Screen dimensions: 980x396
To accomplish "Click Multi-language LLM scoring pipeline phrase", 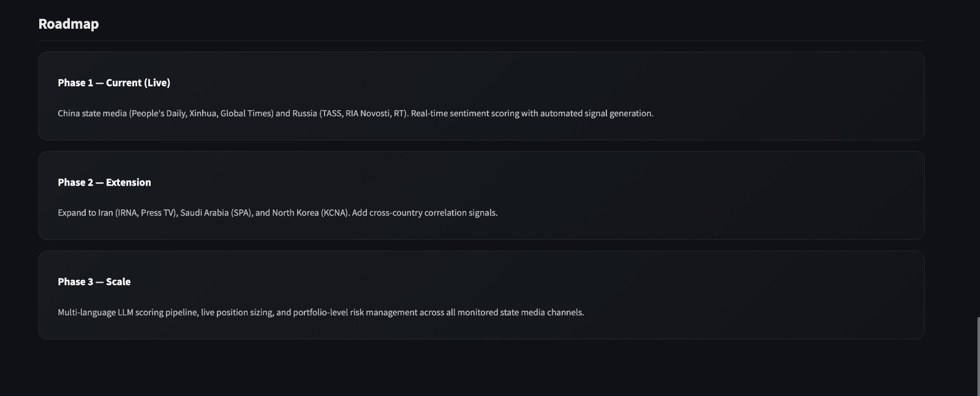I will coord(127,312).
